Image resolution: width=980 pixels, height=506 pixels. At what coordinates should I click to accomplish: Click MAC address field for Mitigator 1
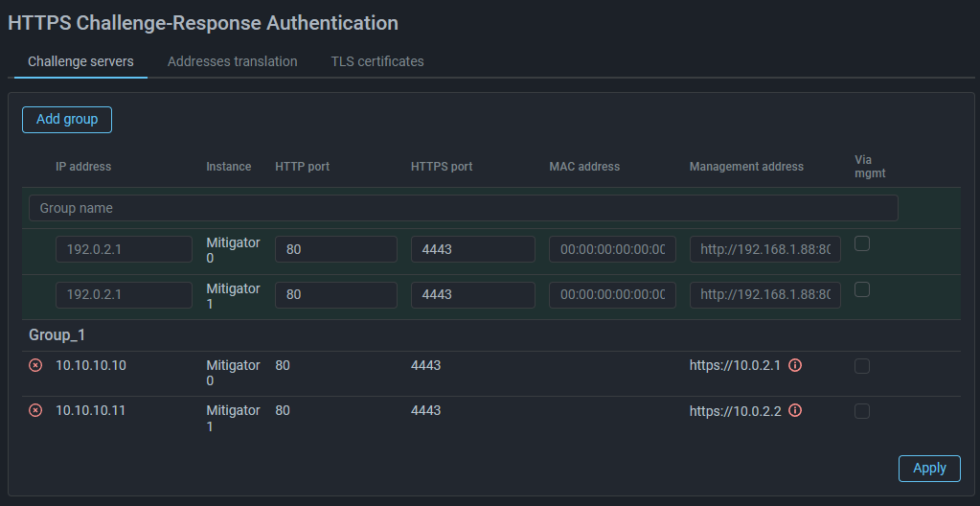(612, 295)
